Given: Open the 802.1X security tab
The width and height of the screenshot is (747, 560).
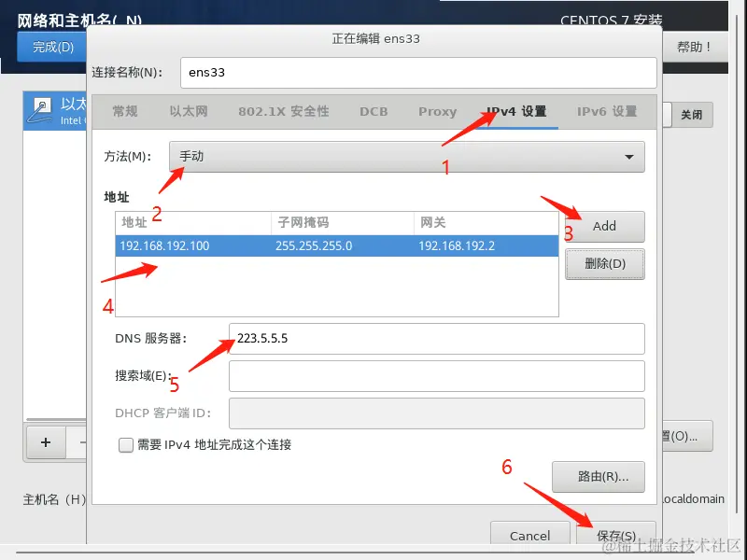Looking at the screenshot, I should click(x=284, y=111).
